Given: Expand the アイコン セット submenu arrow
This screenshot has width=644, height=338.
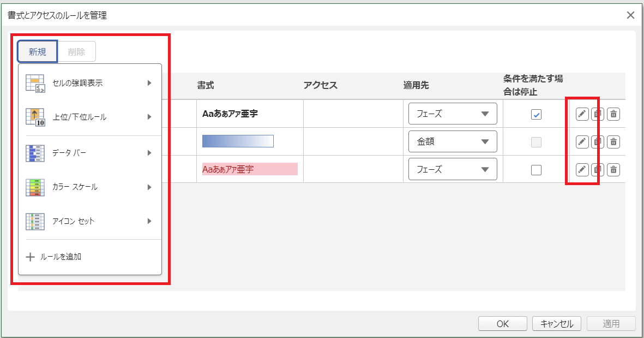Looking at the screenshot, I should pos(149,221).
